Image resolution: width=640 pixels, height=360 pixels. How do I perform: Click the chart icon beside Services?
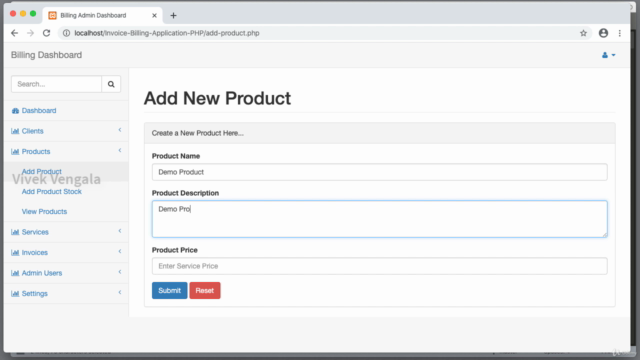15,232
